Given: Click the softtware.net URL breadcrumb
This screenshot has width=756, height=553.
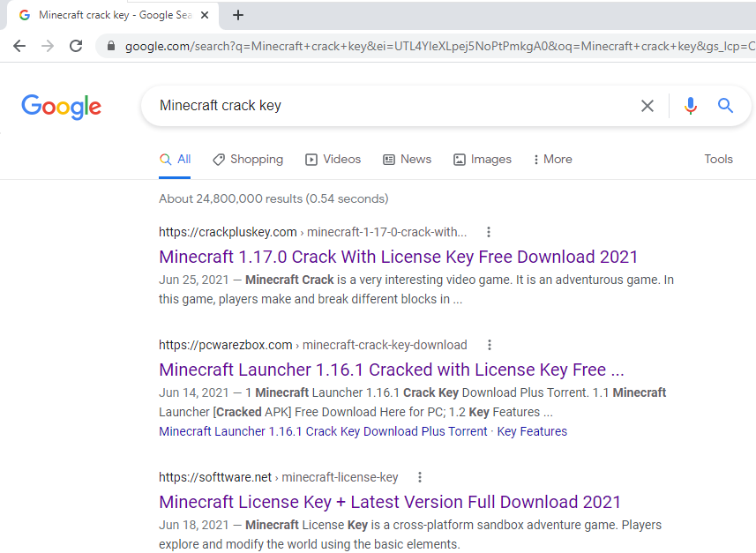Looking at the screenshot, I should pyautogui.click(x=279, y=477).
